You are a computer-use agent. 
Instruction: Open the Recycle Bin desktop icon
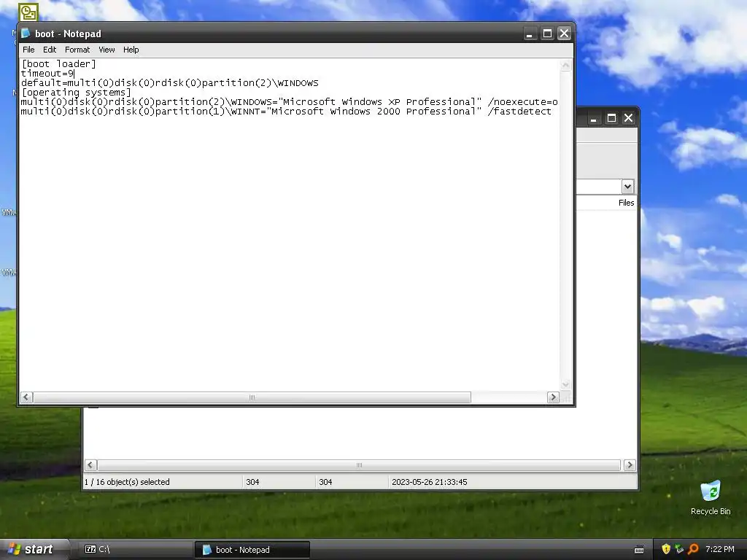(x=711, y=498)
